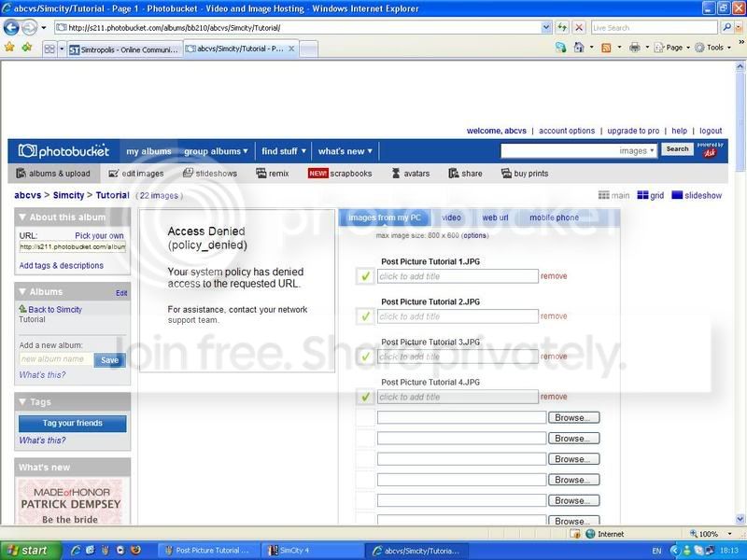Open the images search type dropdown
The width and height of the screenshot is (747, 560).
tap(638, 151)
